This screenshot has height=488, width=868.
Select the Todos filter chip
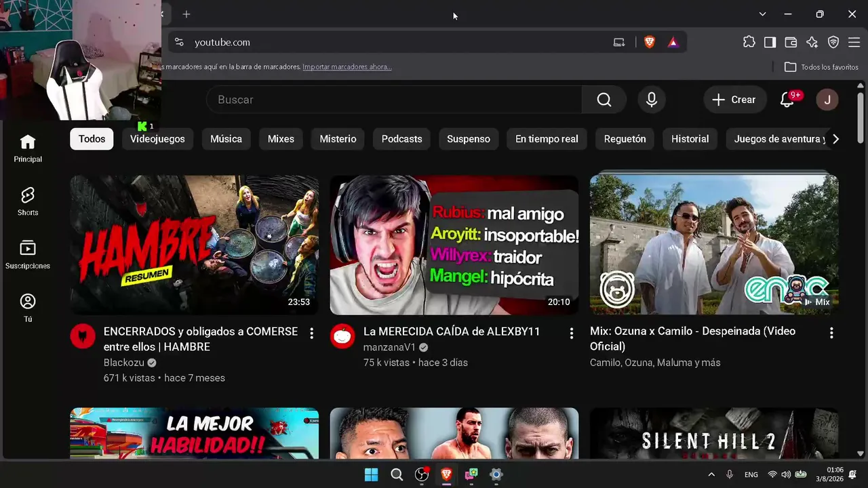(x=92, y=139)
